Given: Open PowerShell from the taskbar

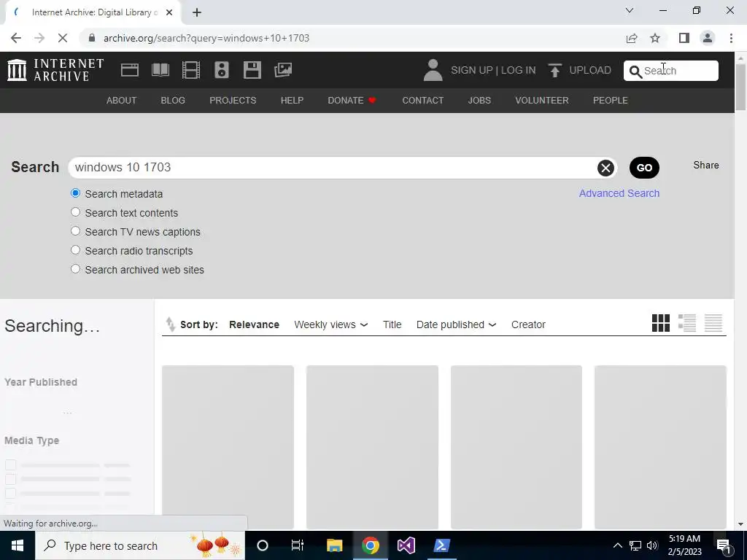Looking at the screenshot, I should point(441,545).
